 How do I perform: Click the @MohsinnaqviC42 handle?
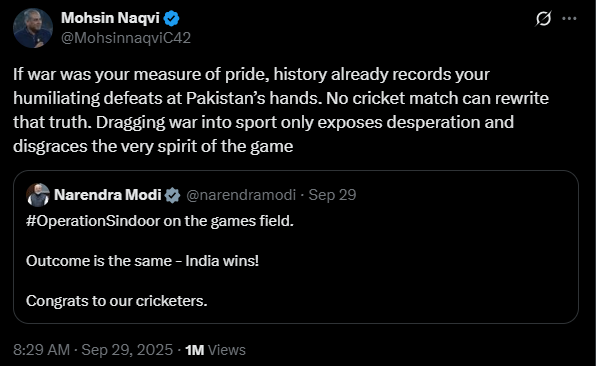tap(126, 38)
